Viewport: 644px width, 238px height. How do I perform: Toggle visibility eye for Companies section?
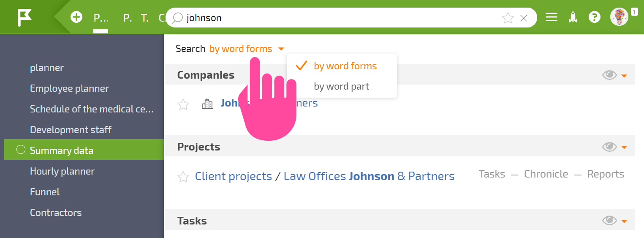pos(609,75)
